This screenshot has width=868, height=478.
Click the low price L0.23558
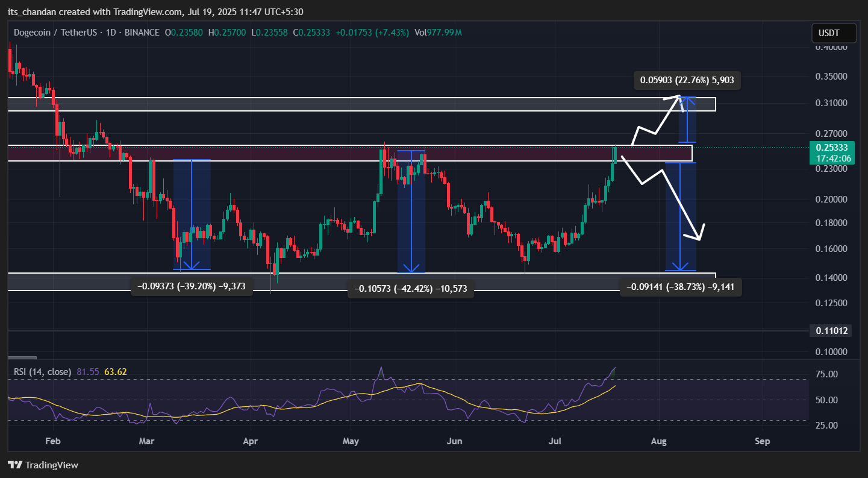(x=270, y=33)
